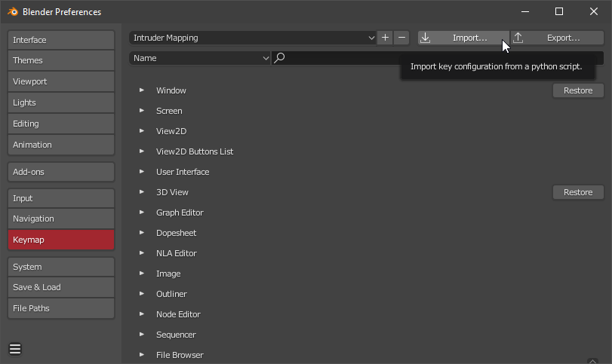Open the Add-ons preferences tab
The image size is (612, 364).
pos(61,172)
